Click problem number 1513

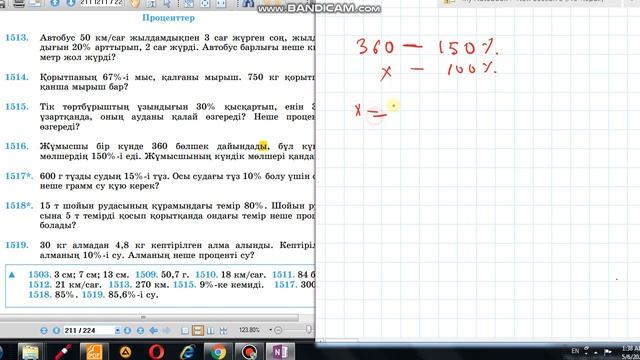(17, 38)
